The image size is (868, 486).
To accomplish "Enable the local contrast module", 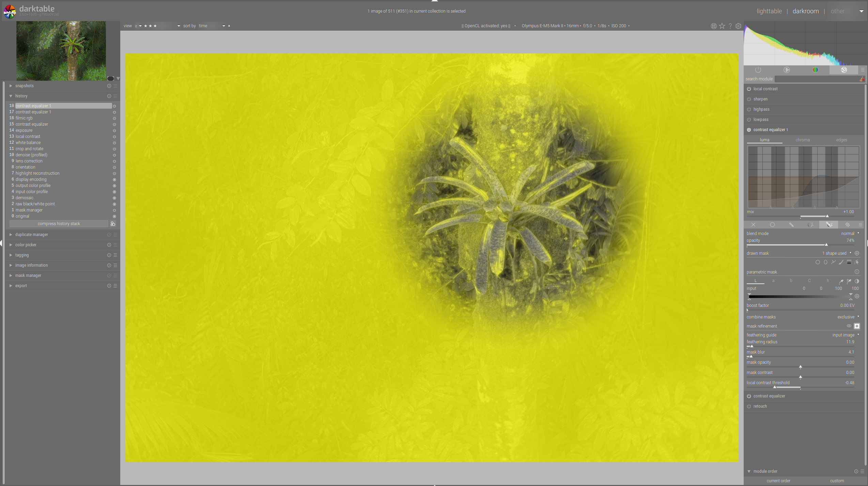I will point(749,89).
